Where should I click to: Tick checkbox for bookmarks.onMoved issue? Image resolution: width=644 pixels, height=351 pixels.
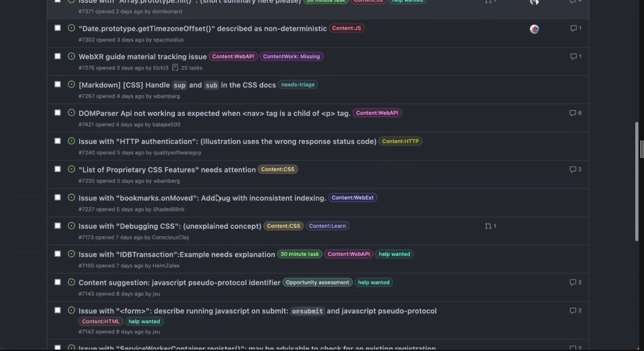tap(58, 197)
